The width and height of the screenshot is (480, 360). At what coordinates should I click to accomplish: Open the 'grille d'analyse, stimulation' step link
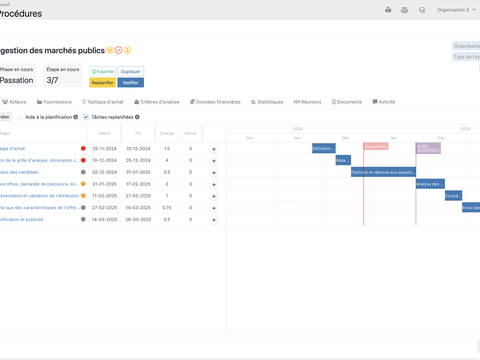coord(39,160)
